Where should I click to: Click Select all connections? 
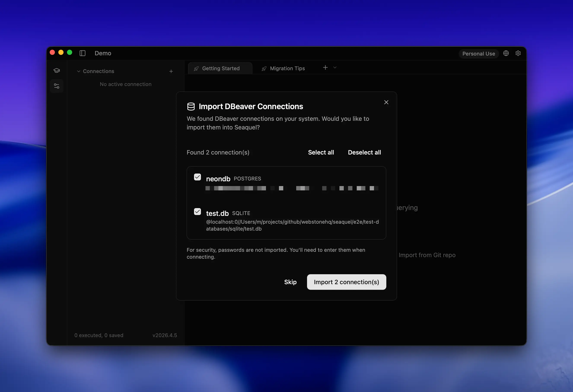coord(321,152)
